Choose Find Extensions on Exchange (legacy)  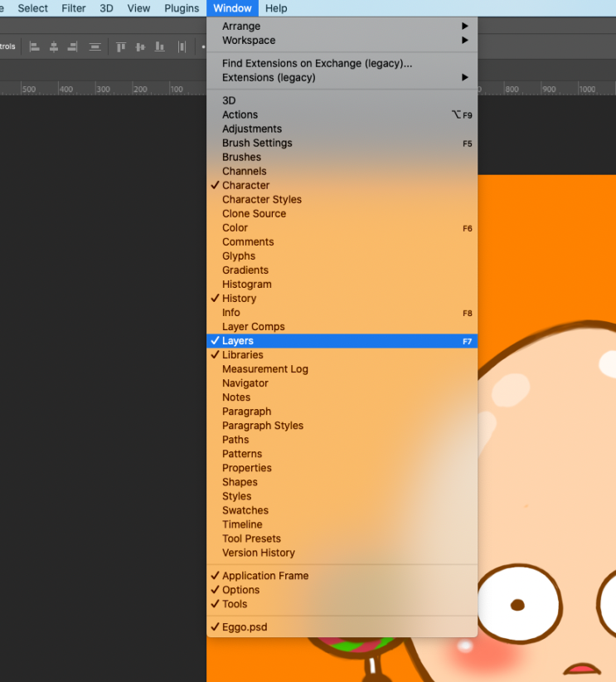[342, 64]
